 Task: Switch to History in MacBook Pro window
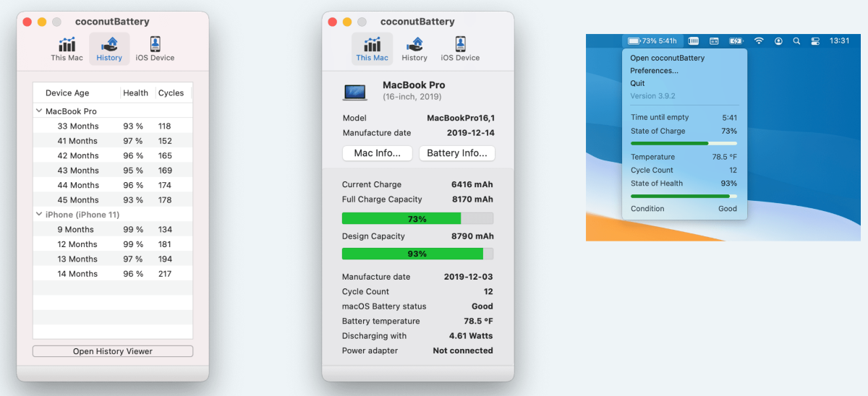(x=414, y=49)
